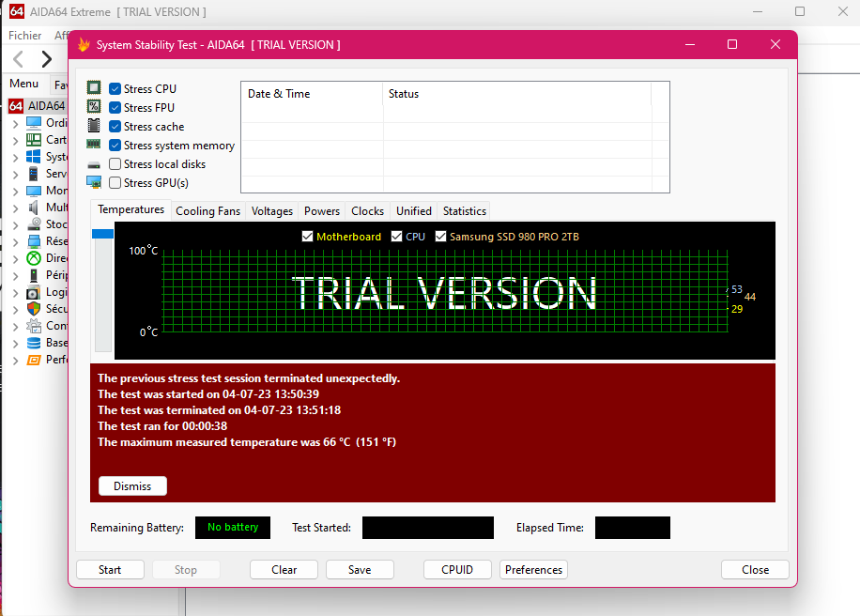The width and height of the screenshot is (860, 616).
Task: Expand the Mon tree node chevron
Action: (15, 192)
